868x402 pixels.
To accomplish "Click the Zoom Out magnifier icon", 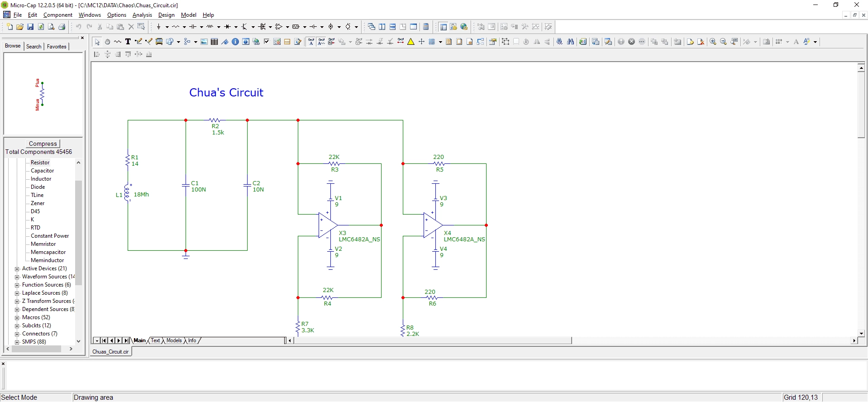I will click(723, 42).
